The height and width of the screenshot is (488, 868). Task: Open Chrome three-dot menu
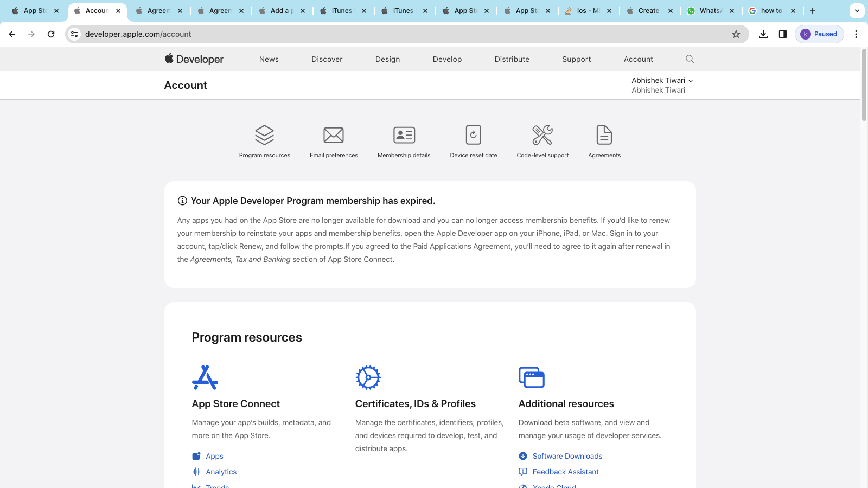point(856,34)
